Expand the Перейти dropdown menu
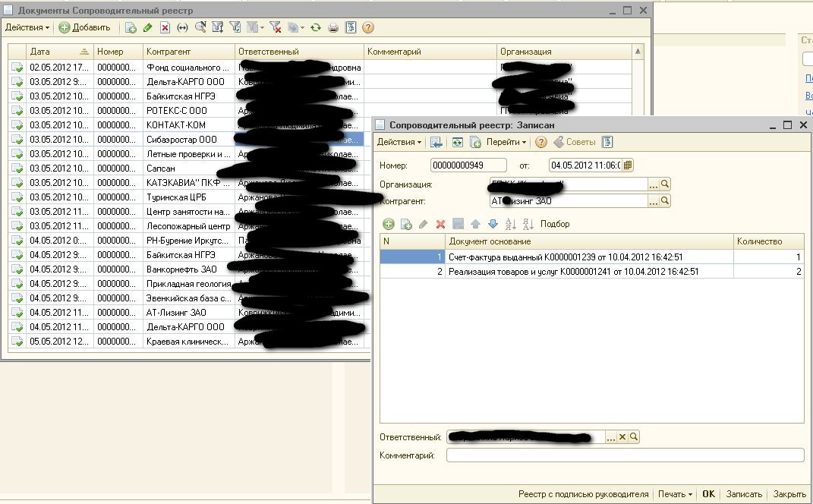The height and width of the screenshot is (504, 813). [x=506, y=142]
